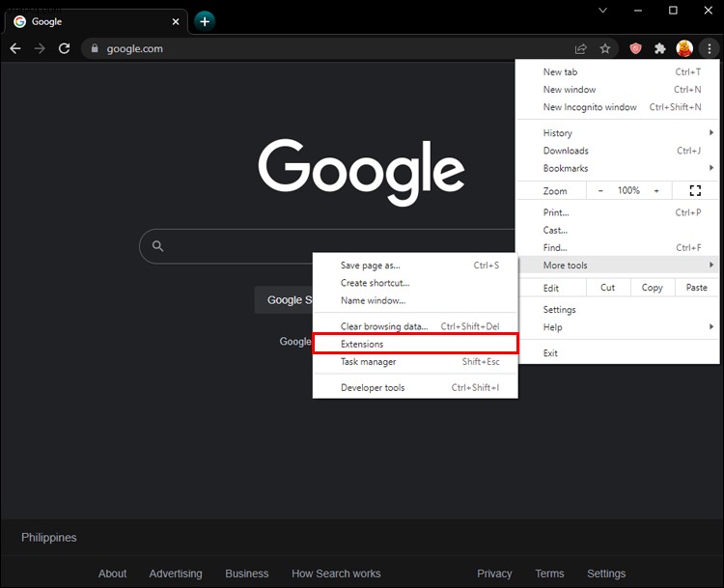The image size is (724, 588).
Task: Open Extensions from More tools
Action: click(x=415, y=344)
